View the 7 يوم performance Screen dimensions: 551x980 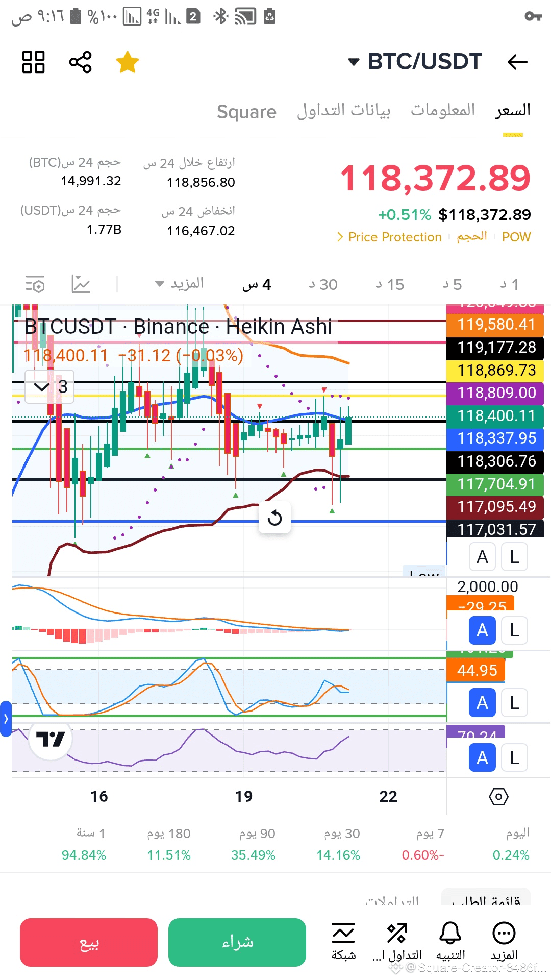coord(423,844)
